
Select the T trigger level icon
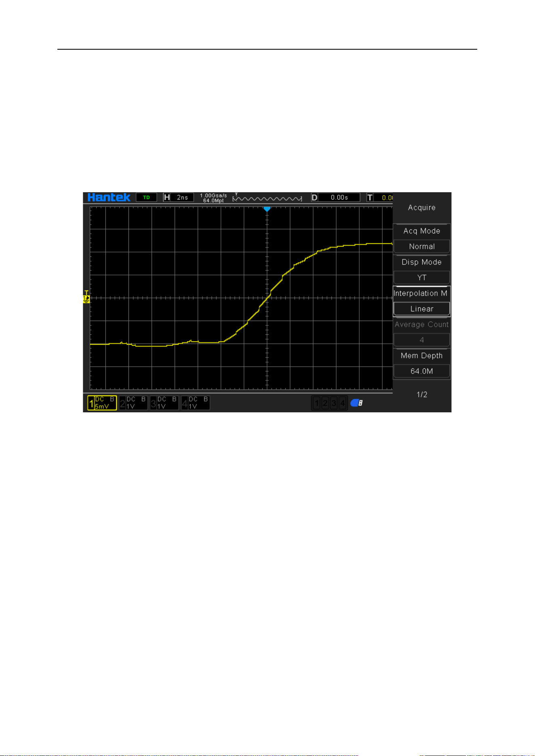coord(370,197)
